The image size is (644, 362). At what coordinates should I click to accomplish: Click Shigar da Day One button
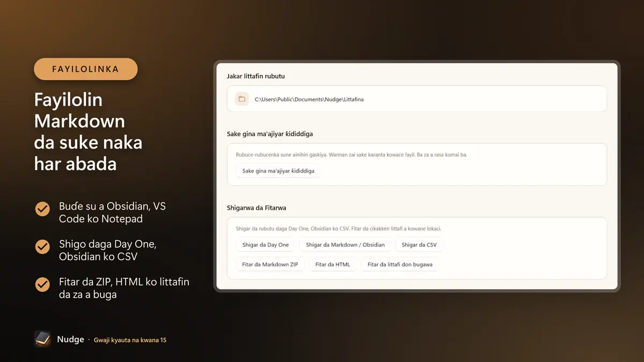coord(266,245)
